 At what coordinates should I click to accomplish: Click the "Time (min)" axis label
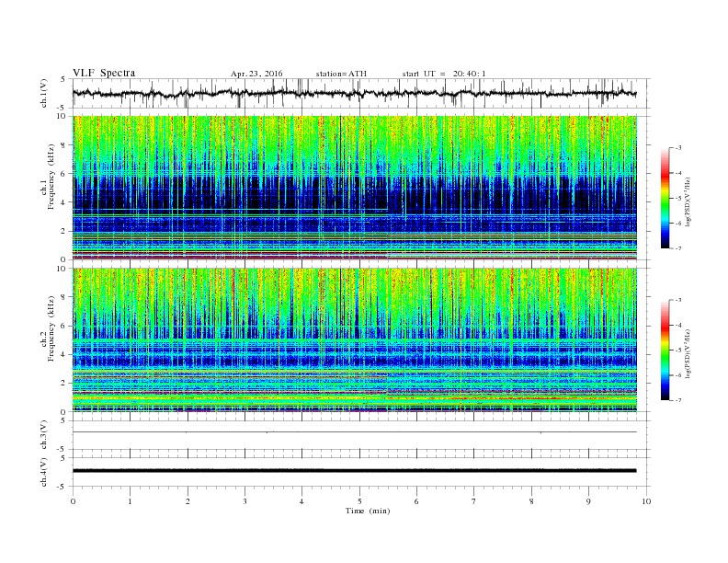pos(368,511)
